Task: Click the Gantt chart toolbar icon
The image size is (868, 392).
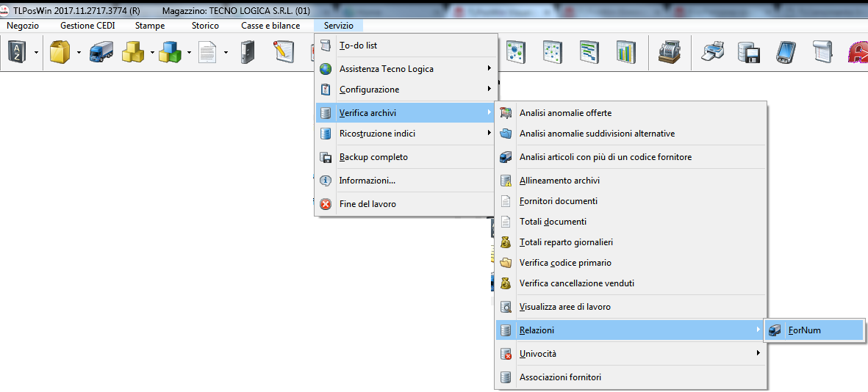Action: pos(589,52)
